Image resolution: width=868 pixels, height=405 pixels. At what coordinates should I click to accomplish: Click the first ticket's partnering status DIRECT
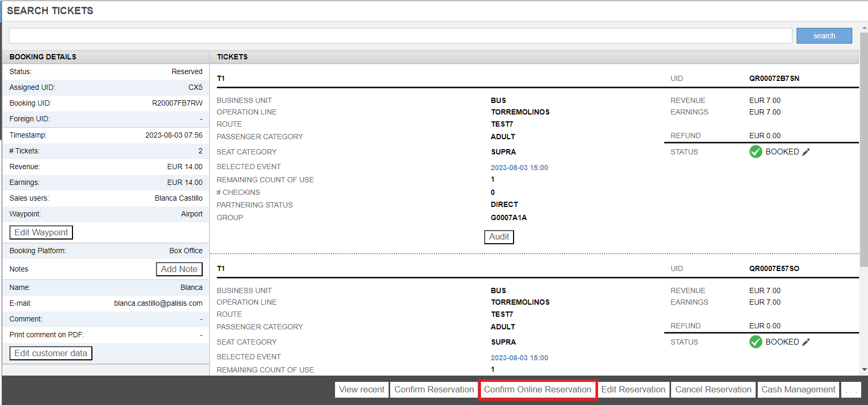[504, 204]
